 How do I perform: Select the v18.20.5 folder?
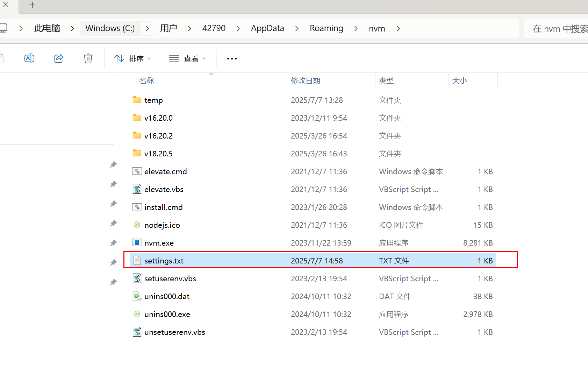click(158, 154)
